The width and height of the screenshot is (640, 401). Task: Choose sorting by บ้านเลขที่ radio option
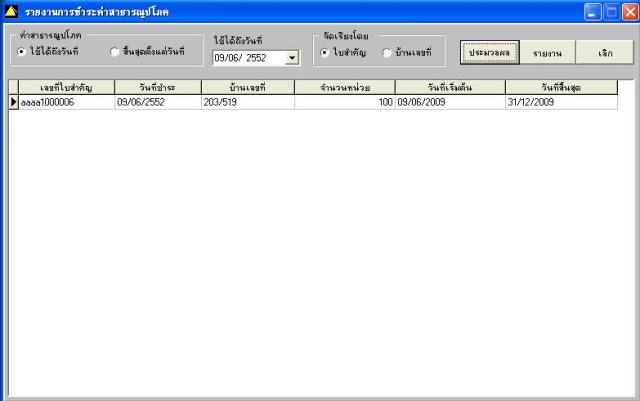387,53
